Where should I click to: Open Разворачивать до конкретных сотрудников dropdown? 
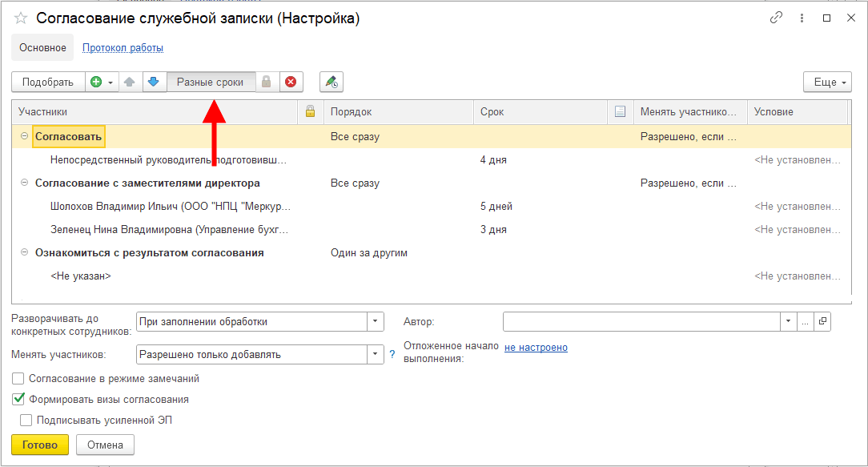[376, 322]
